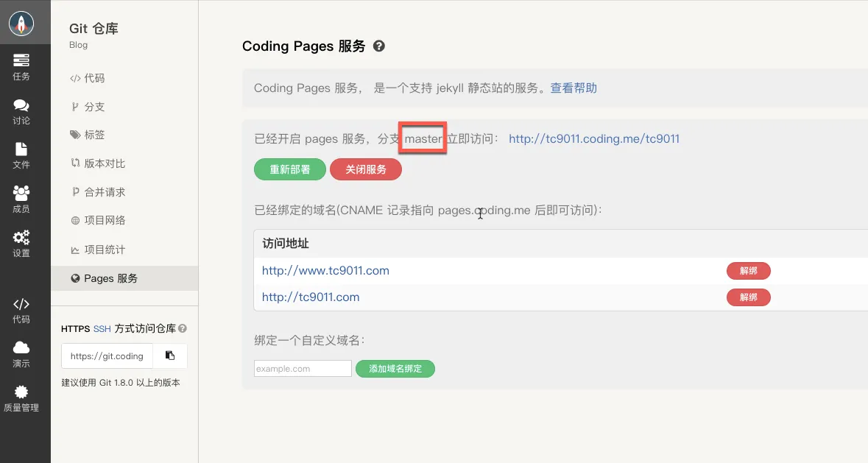Open the 讨论 discussion sidebar icon

(x=21, y=112)
